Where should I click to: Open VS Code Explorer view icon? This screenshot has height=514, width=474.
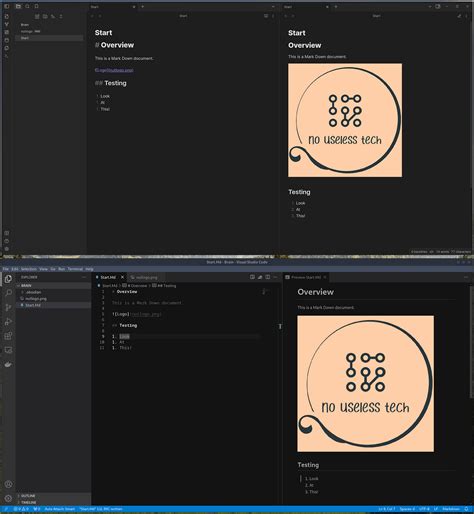8,279
